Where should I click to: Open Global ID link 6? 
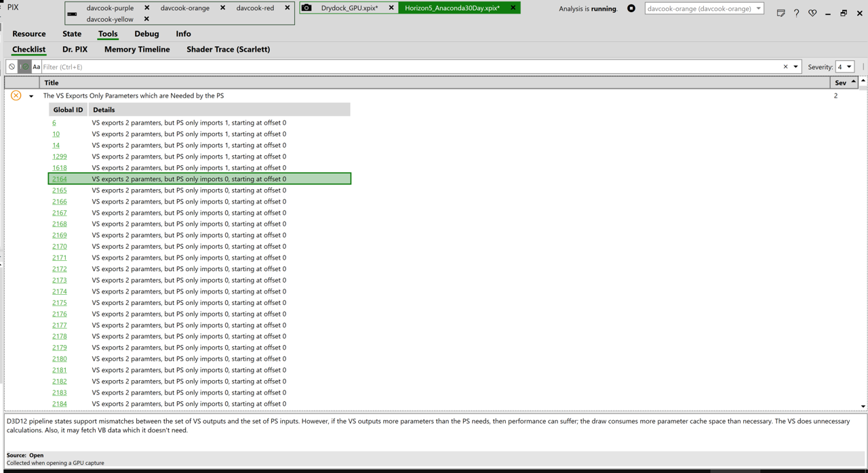54,123
